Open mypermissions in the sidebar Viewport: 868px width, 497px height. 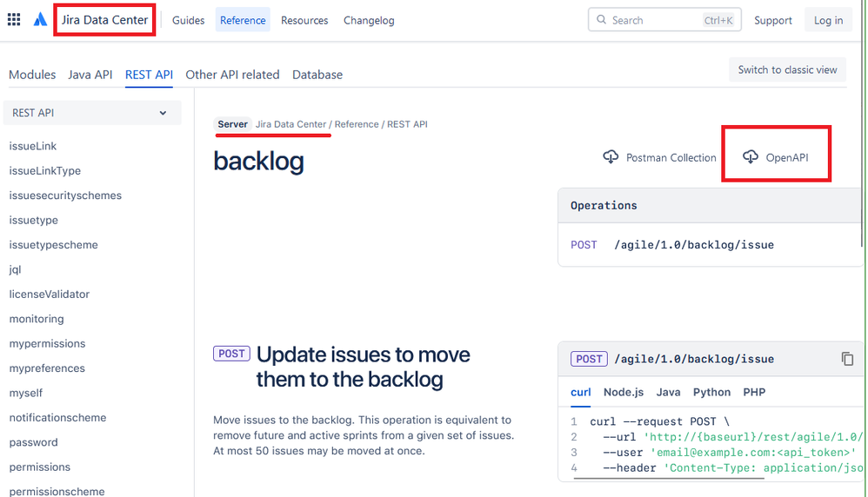coord(47,343)
